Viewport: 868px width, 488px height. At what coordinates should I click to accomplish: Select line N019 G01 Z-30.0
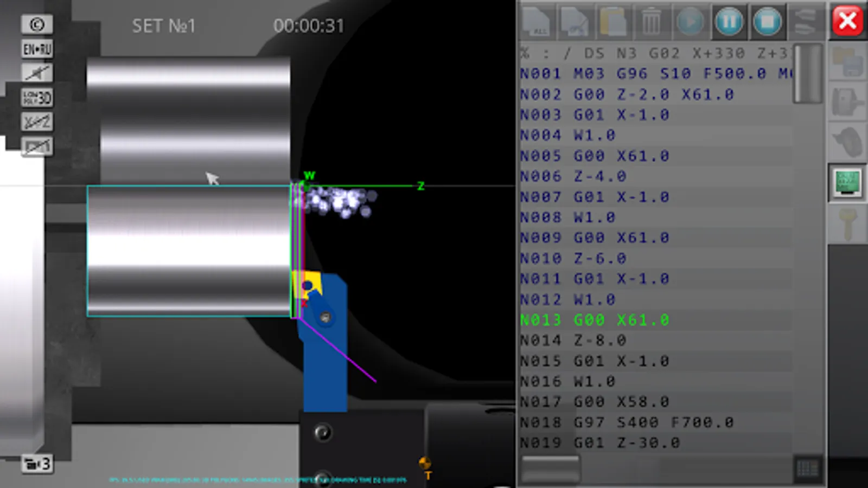pyautogui.click(x=655, y=443)
